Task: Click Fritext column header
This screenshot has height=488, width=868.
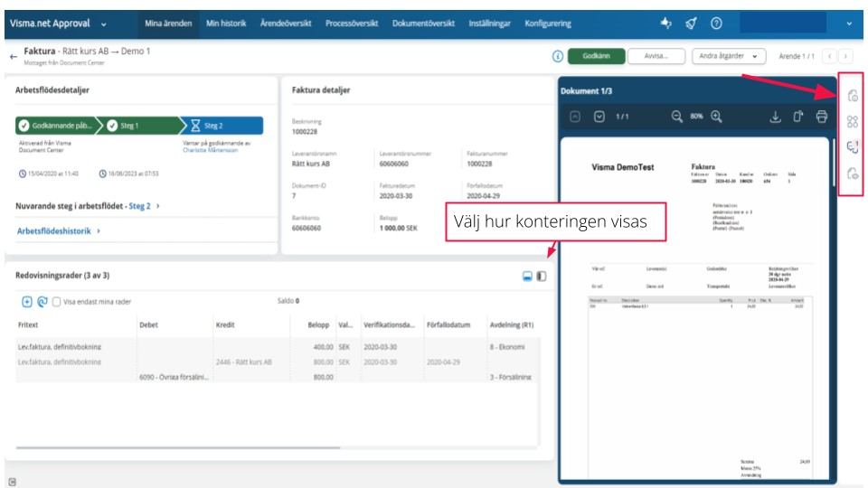Action: click(28, 324)
